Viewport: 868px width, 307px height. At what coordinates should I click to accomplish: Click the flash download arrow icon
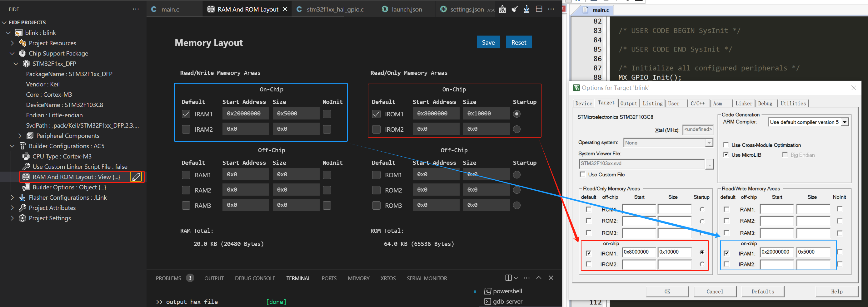pos(527,9)
